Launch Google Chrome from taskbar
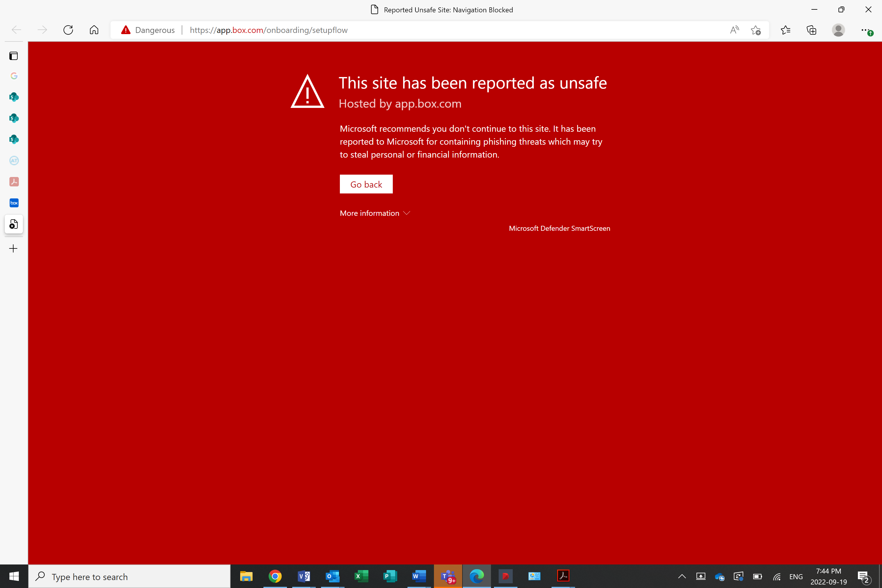This screenshot has height=588, width=882. (275, 576)
